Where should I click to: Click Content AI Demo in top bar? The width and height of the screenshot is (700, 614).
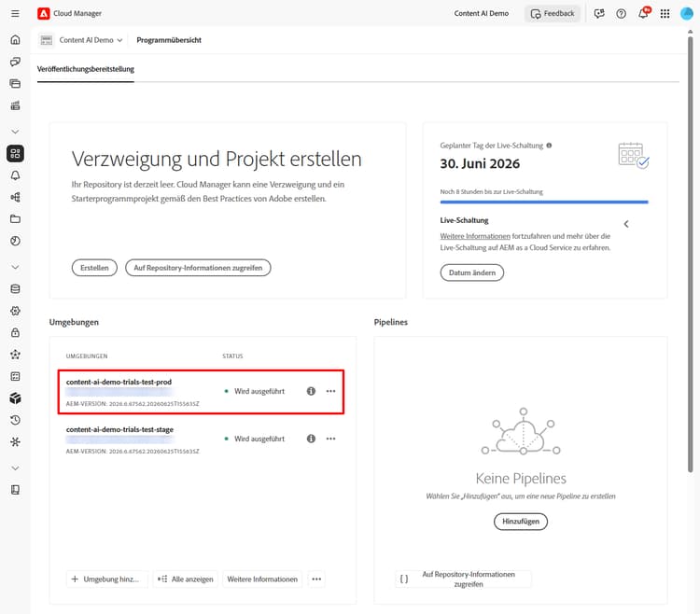coord(482,14)
